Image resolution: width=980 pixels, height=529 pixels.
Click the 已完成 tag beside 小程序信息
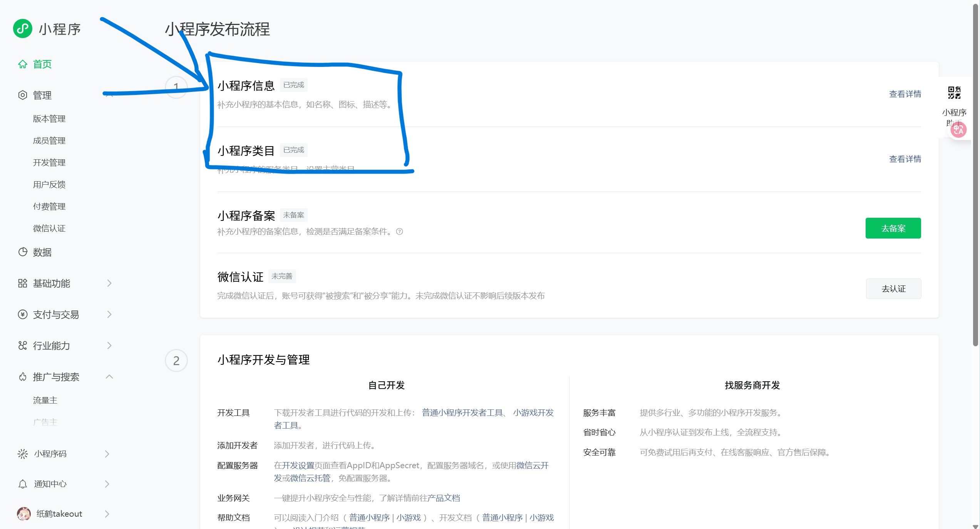(293, 85)
